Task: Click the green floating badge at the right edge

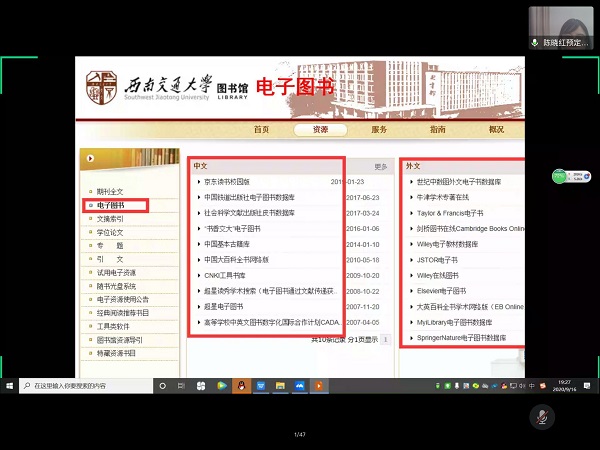Action: pos(560,176)
